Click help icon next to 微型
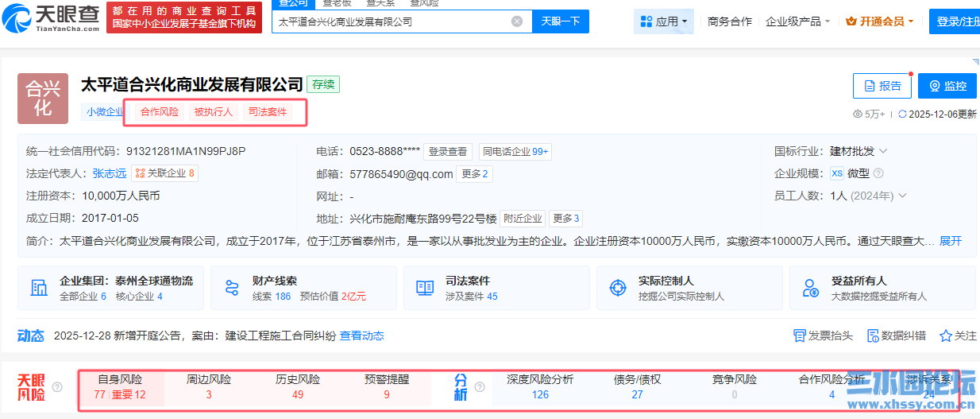The width and height of the screenshot is (980, 419). pos(878,173)
